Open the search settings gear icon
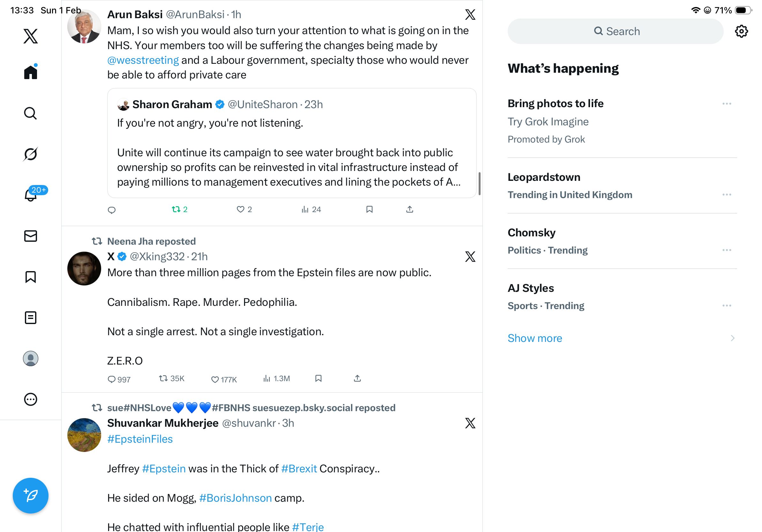This screenshot has width=762, height=532. pos(741,32)
